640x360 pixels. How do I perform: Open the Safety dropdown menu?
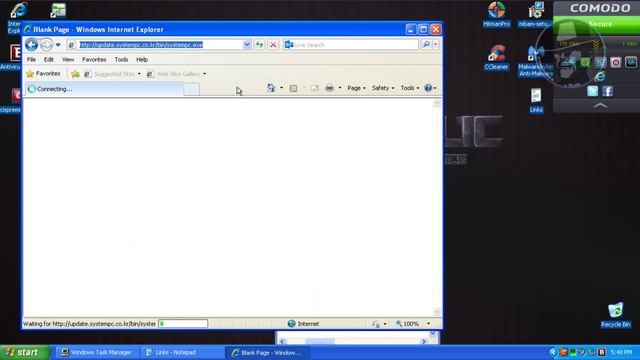point(382,88)
